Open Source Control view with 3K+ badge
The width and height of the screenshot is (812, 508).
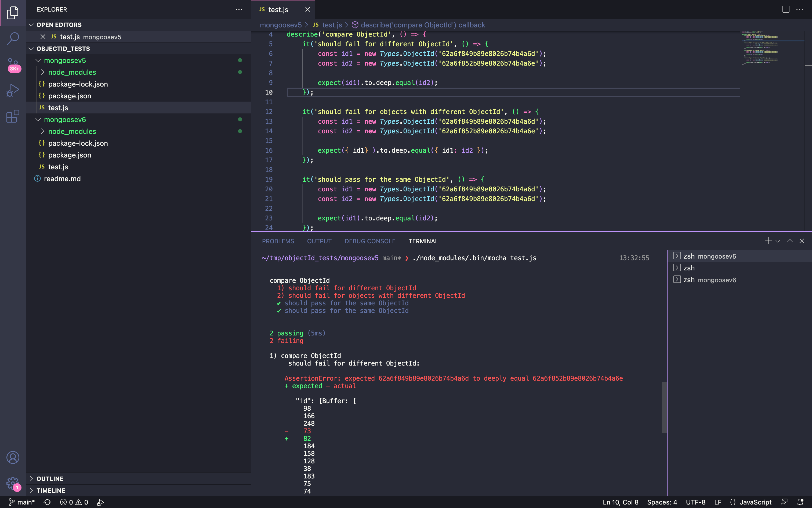(13, 65)
